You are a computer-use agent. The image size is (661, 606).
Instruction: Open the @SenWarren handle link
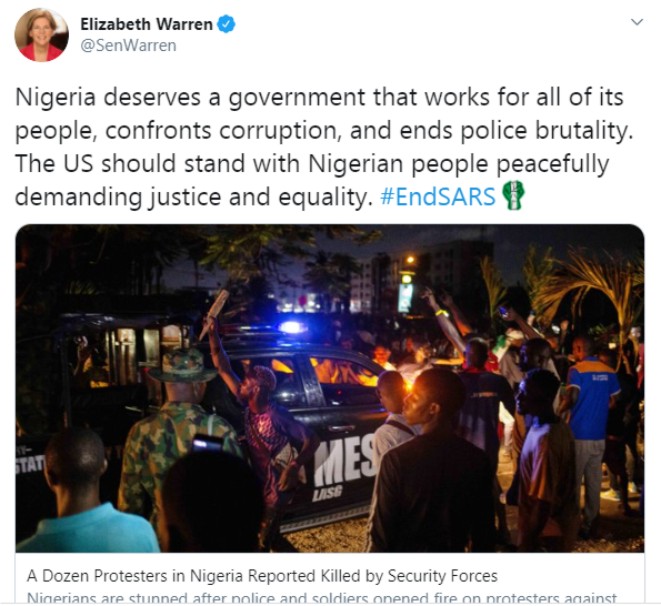[x=128, y=46]
